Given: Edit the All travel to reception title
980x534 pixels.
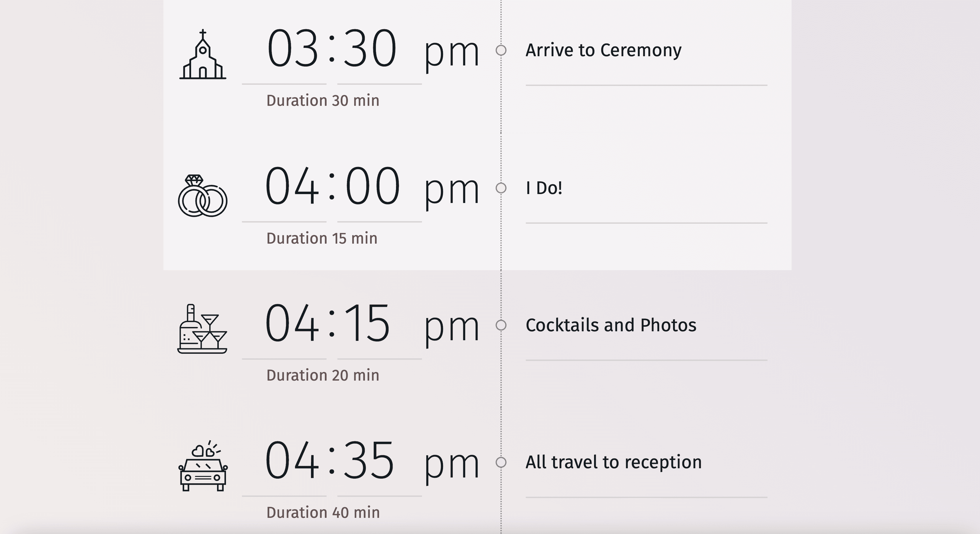Looking at the screenshot, I should coord(613,462).
